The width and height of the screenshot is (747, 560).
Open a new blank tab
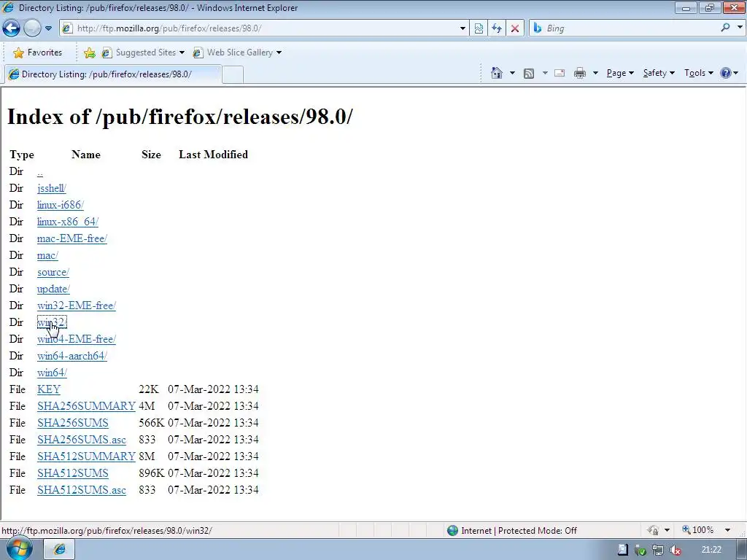tap(233, 75)
